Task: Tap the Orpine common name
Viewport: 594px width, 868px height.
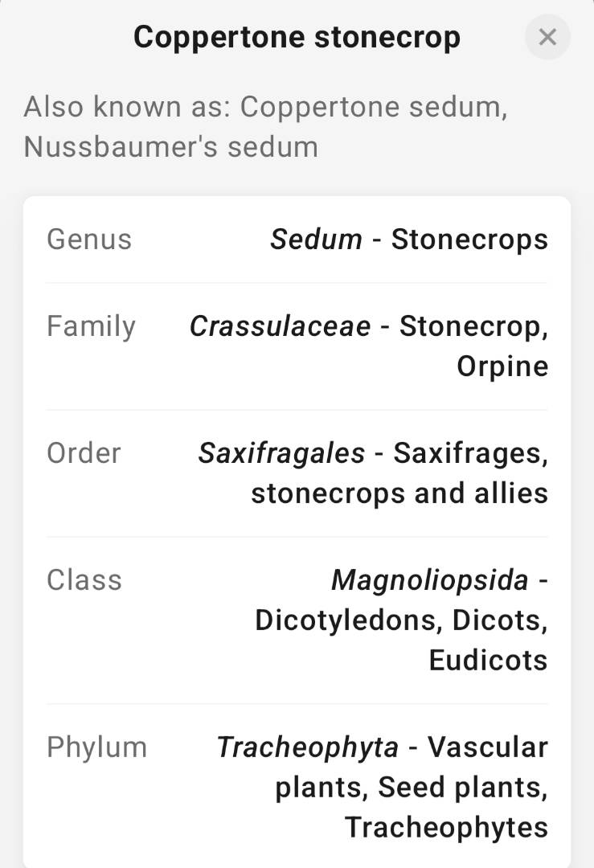Action: coord(502,366)
